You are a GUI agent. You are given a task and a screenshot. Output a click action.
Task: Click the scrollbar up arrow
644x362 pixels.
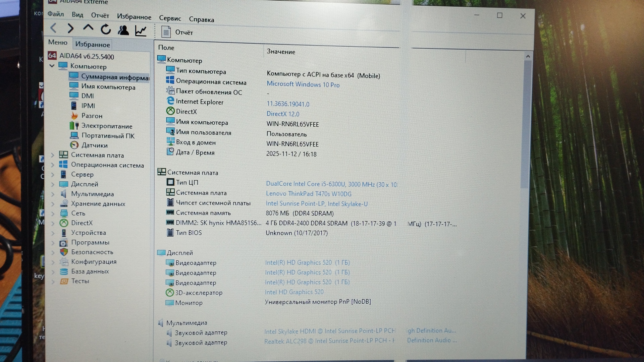pyautogui.click(x=528, y=57)
